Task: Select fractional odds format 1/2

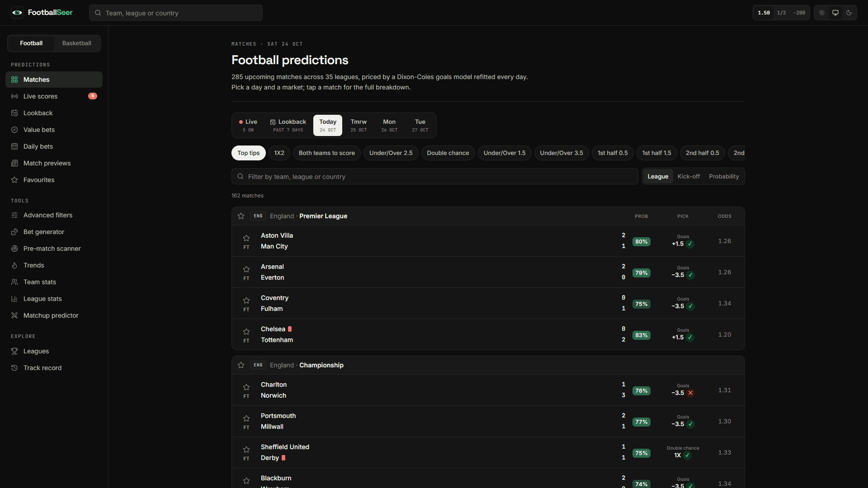Action: click(781, 13)
